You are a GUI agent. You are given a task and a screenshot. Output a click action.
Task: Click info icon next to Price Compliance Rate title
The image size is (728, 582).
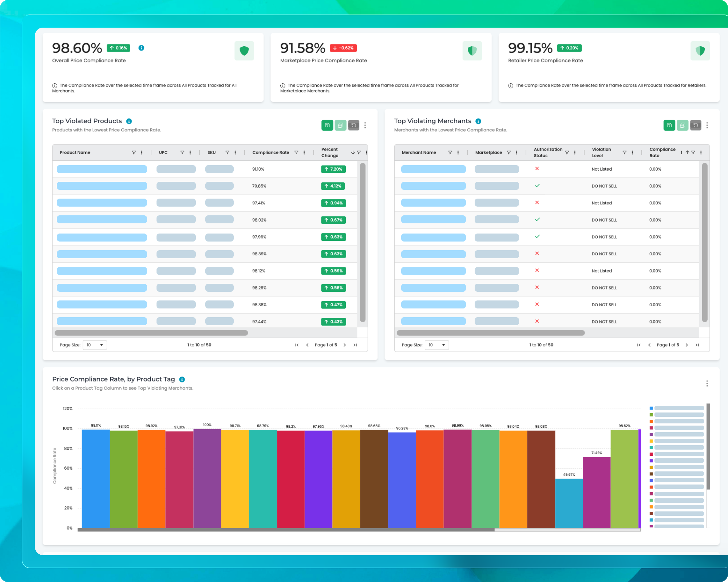(182, 379)
